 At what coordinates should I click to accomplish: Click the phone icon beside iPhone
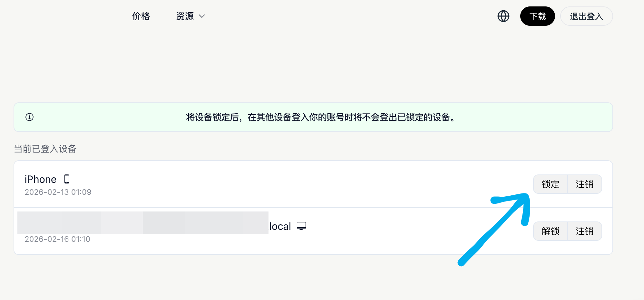(x=67, y=179)
